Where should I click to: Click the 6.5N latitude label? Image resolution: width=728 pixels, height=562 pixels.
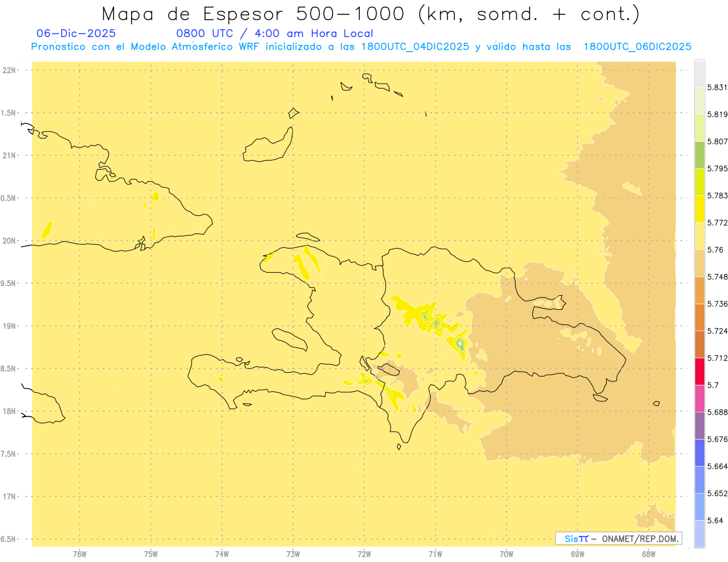coord(9,539)
